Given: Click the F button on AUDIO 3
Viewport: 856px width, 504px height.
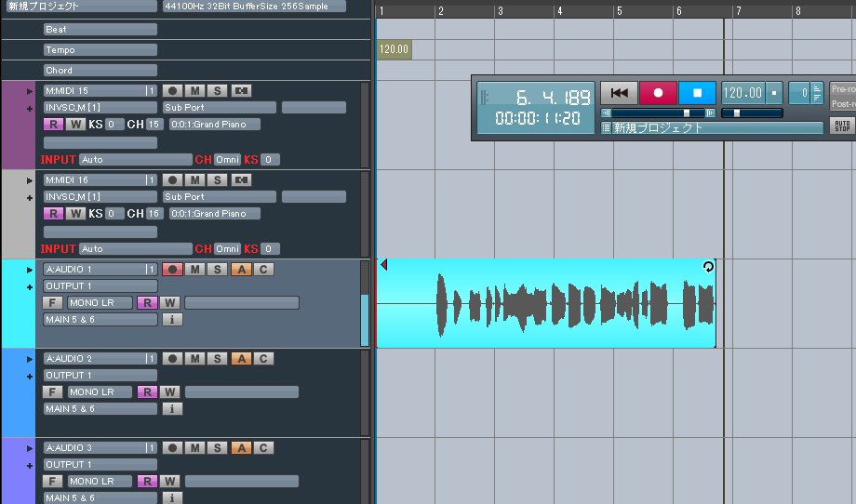Looking at the screenshot, I should point(52,481).
